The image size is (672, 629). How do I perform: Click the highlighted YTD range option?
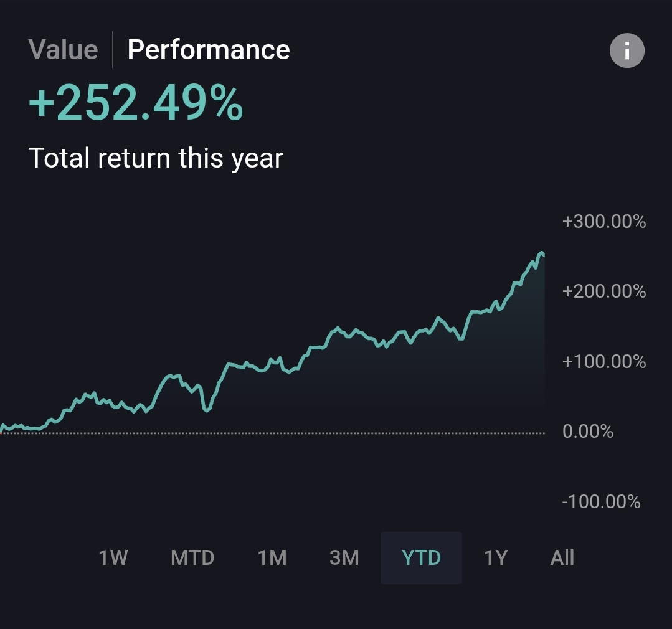coord(422,557)
